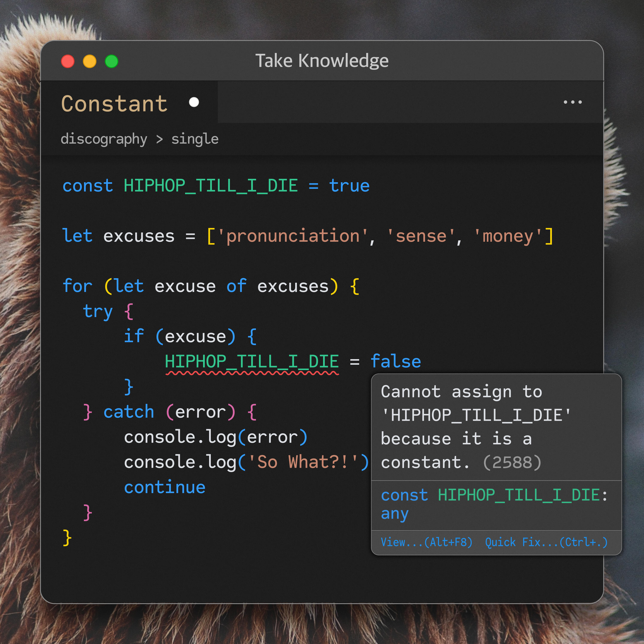Click the underlined HIPHOP_TILL_I_DIE error token

(x=252, y=362)
